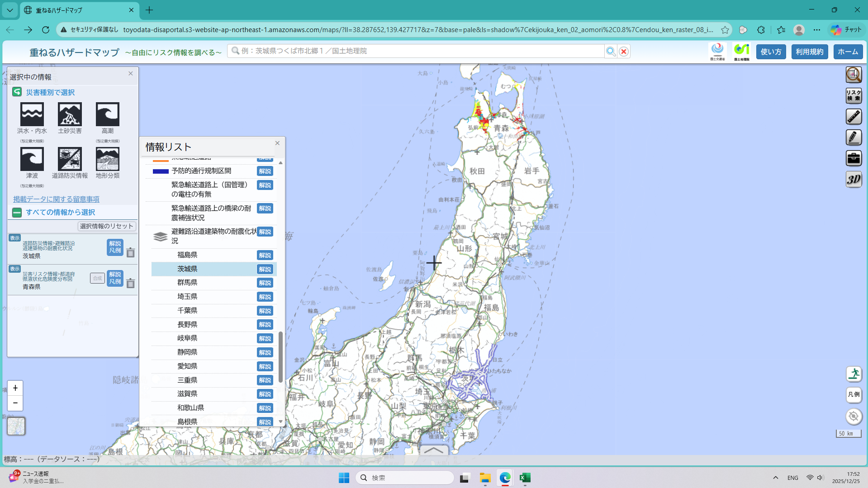Viewport: 868px width, 488px height.
Task: Click the evacuation running-person icon
Action: (853, 374)
